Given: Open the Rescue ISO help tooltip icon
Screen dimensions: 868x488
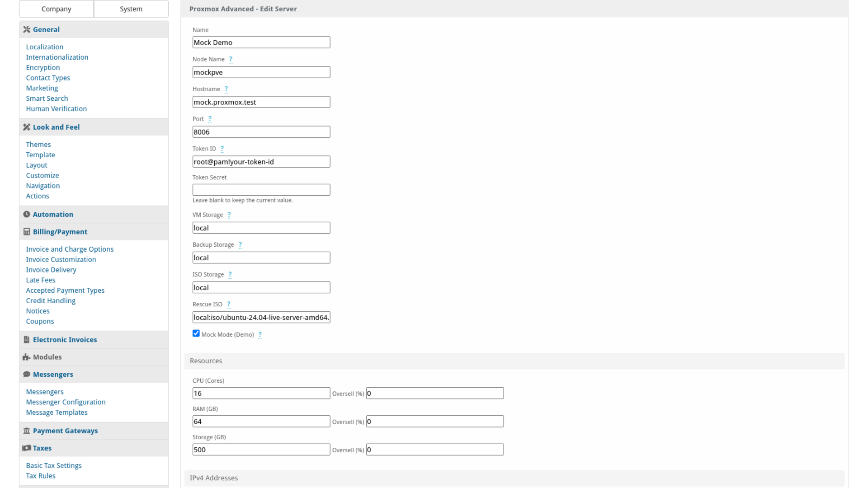Looking at the screenshot, I should point(229,305).
